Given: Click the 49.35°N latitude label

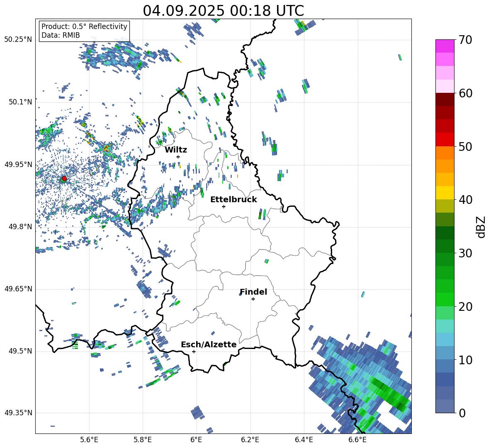Looking at the screenshot, I should click(18, 413).
